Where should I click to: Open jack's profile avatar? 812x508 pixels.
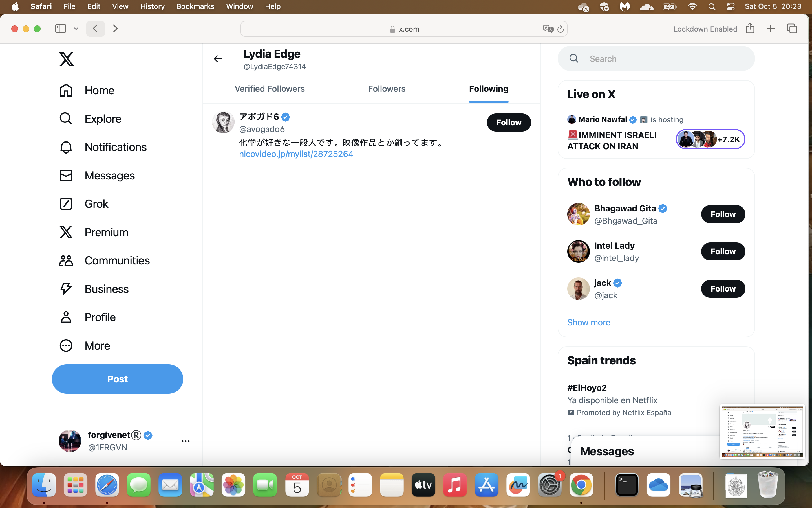578,289
